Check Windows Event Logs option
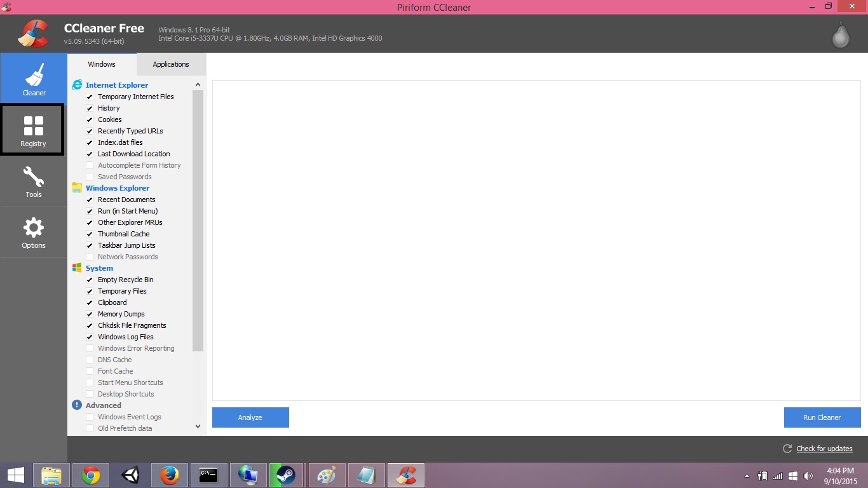 click(x=90, y=417)
